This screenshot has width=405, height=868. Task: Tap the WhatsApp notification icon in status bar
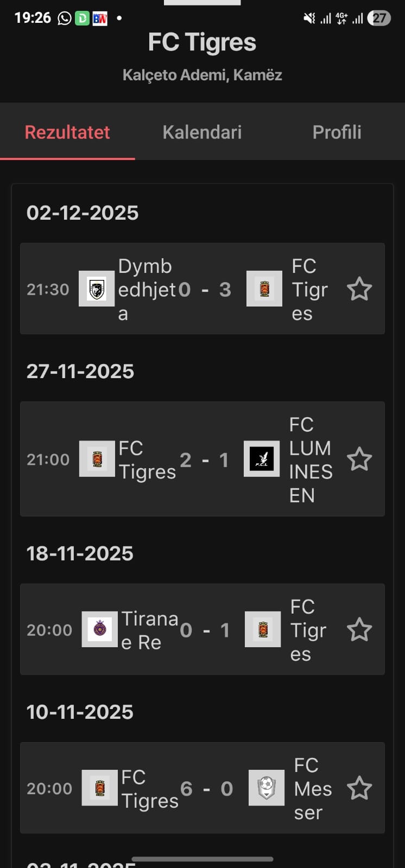[65, 18]
